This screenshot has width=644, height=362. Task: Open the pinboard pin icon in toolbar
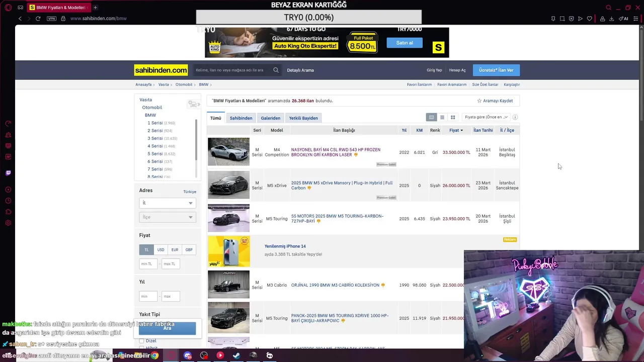click(x=553, y=19)
